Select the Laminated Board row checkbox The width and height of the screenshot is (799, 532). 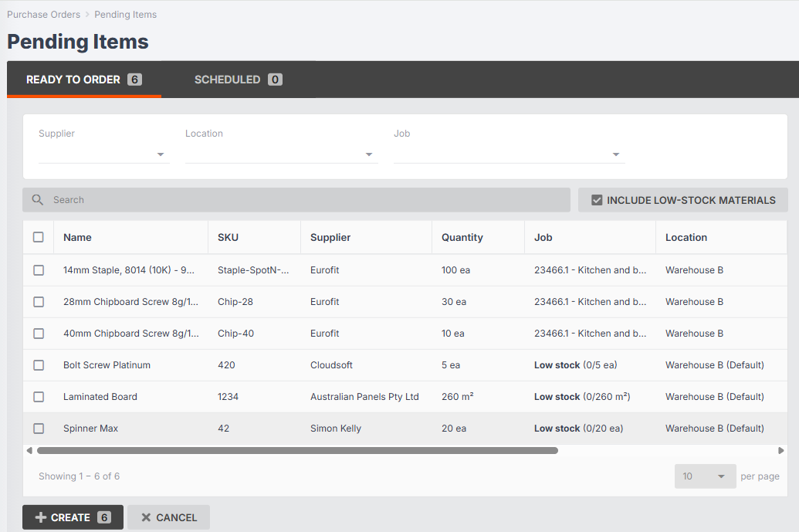pyautogui.click(x=39, y=396)
